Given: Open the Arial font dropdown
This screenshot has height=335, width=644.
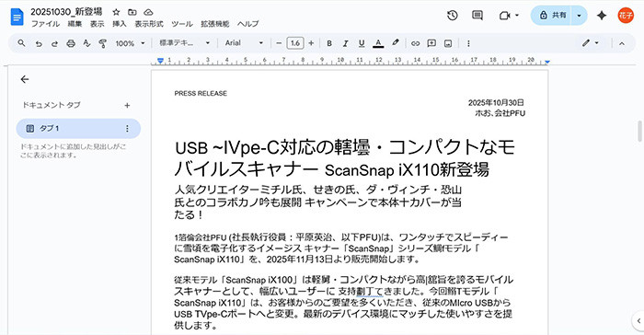Looking at the screenshot, I should tap(244, 42).
